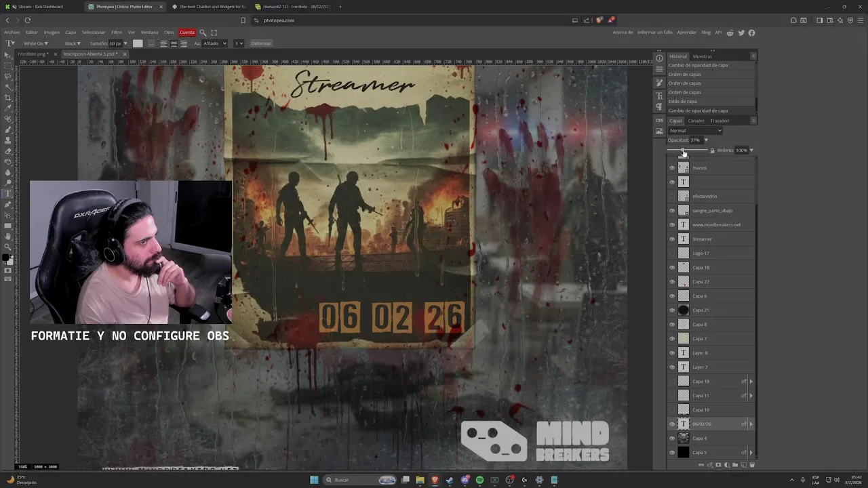Click the text color swatch
This screenshot has width=868, height=488.
138,43
